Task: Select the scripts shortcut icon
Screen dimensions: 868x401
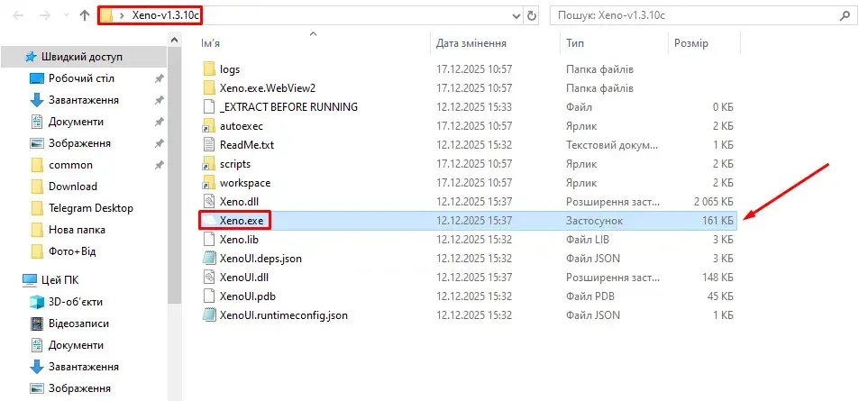Action: (x=209, y=164)
